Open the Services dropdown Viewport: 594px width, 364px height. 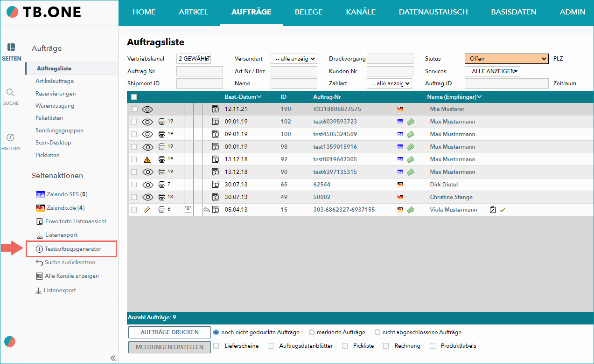492,71
